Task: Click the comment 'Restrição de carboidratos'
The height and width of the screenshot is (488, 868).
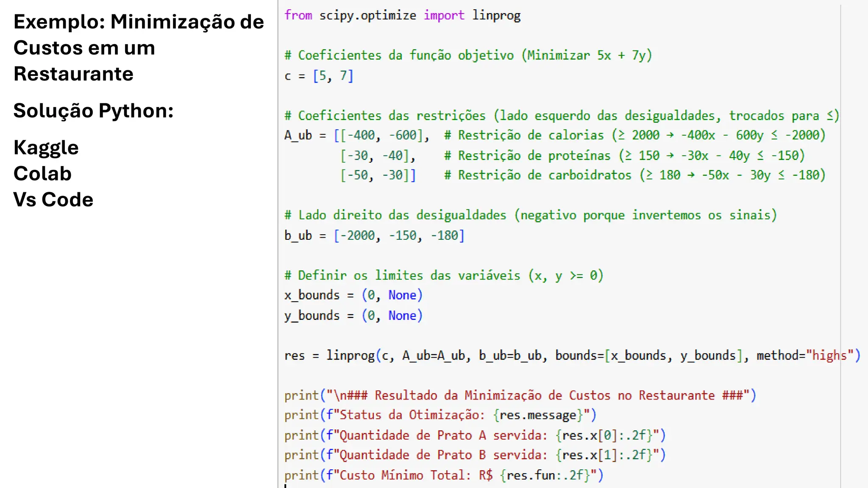Action: point(635,175)
